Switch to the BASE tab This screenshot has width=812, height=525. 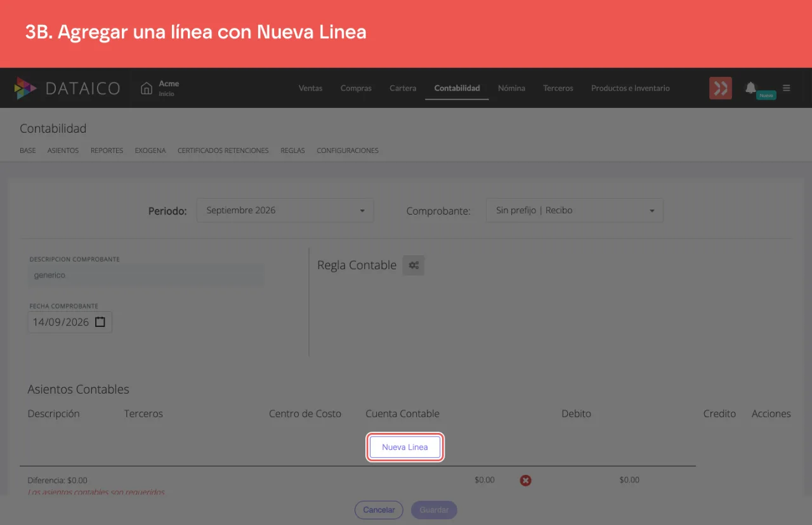pyautogui.click(x=28, y=150)
